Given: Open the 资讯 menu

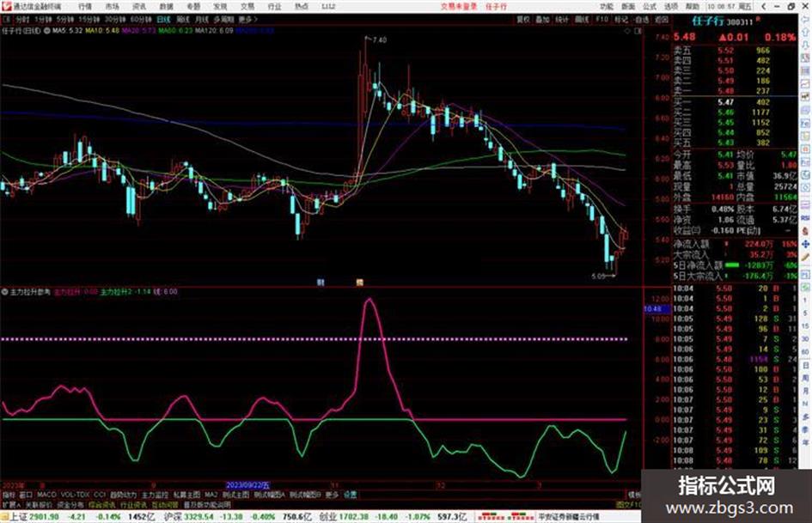Looking at the screenshot, I should click(139, 6).
